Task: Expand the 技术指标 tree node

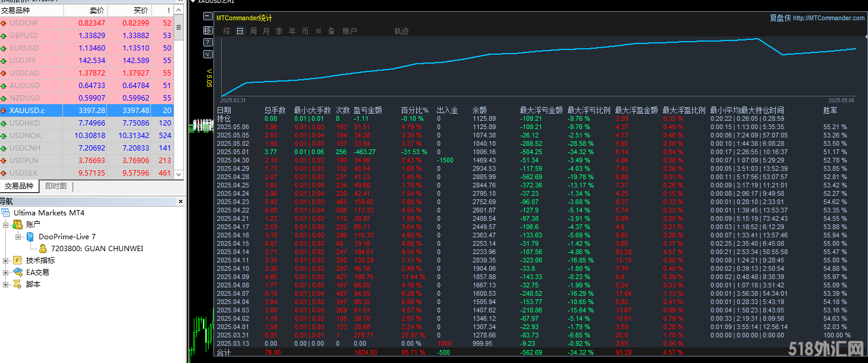Action: (x=6, y=261)
